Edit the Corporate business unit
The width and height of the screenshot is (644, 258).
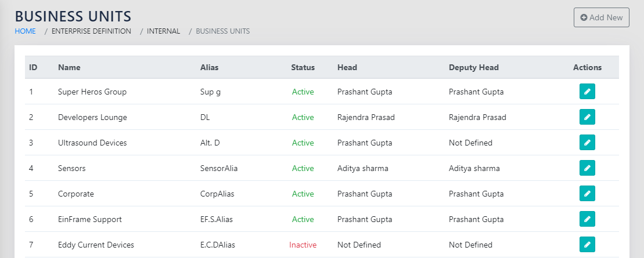point(587,194)
